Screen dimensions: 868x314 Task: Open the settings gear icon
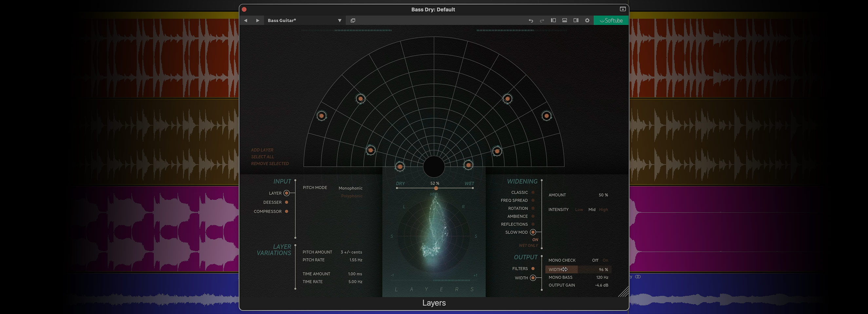(587, 21)
